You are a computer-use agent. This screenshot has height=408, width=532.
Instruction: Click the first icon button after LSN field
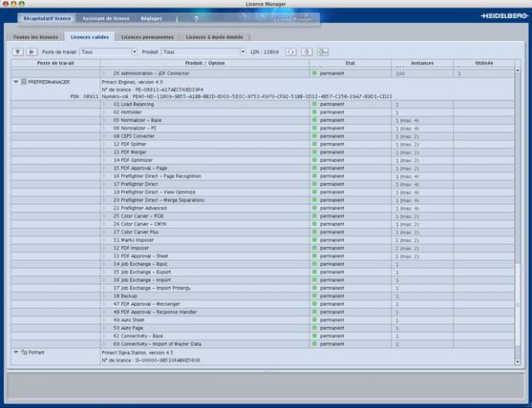tap(290, 52)
